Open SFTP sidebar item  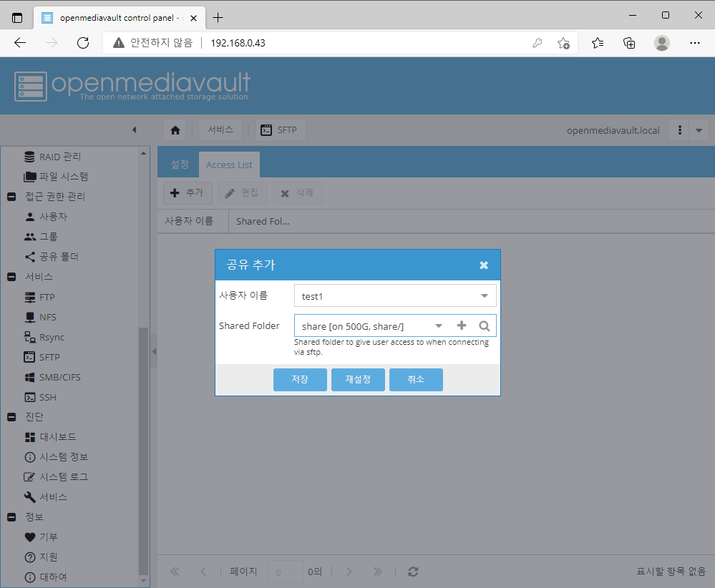pos(42,358)
